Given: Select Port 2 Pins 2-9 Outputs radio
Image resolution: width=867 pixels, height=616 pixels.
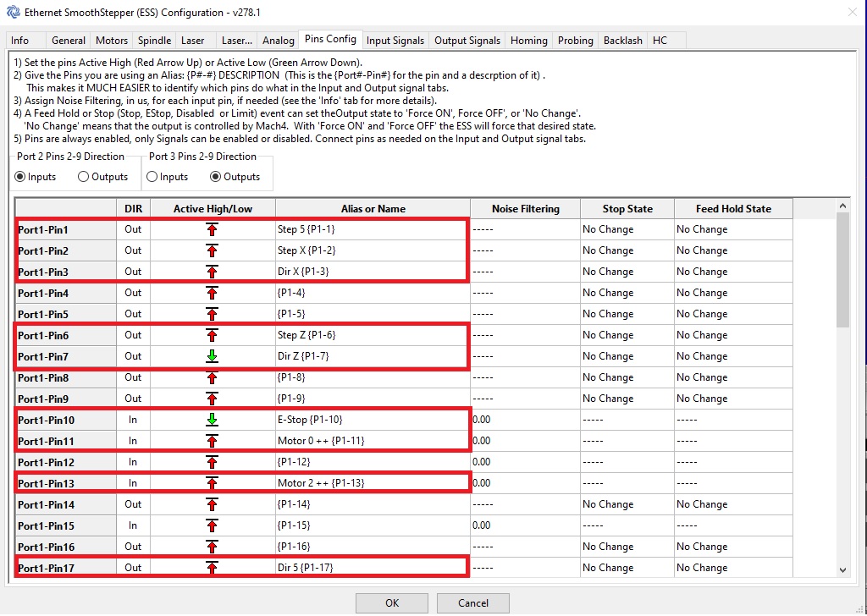Looking at the screenshot, I should click(84, 177).
